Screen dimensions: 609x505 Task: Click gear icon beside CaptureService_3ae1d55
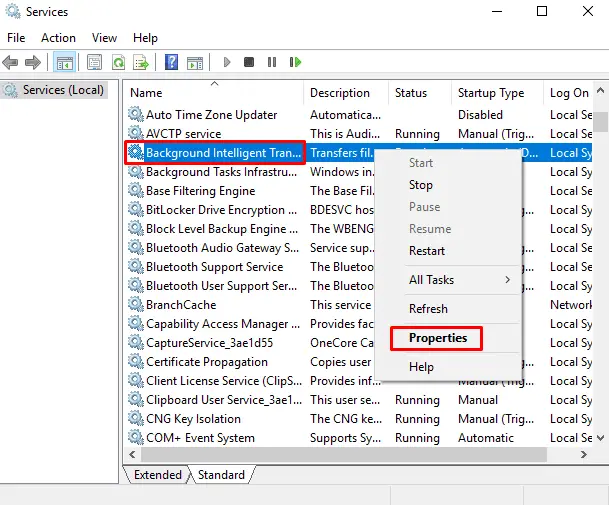click(136, 342)
